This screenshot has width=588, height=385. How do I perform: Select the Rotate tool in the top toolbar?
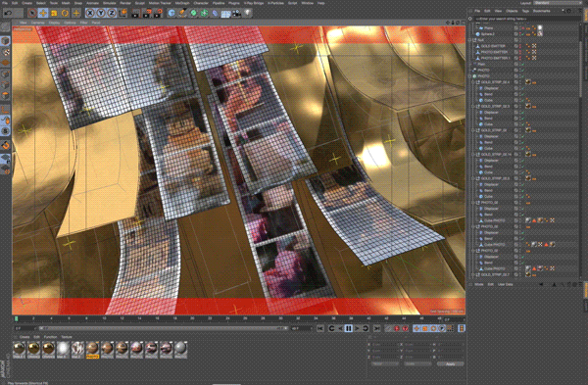[x=65, y=13]
